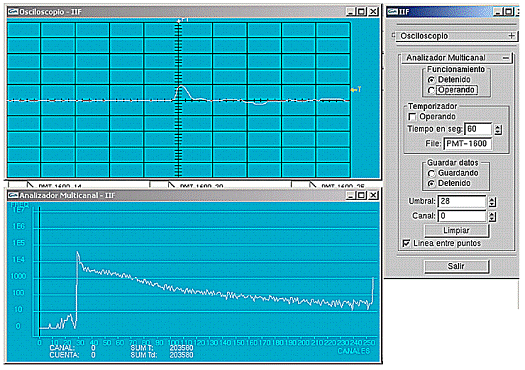Screen dimensions: 525x370
Task: Click the CUENTA readout label
Action: tap(64, 355)
